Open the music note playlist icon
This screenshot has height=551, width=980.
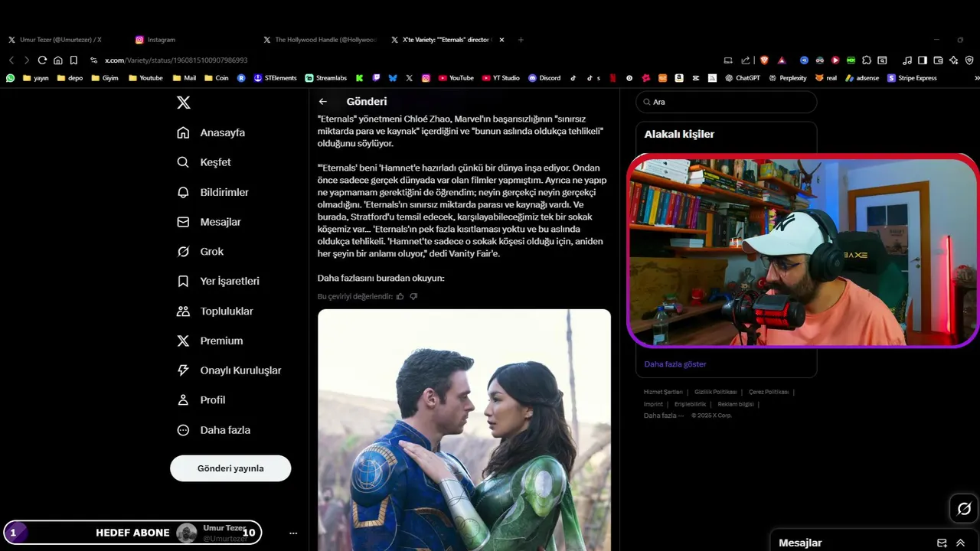[x=907, y=60]
